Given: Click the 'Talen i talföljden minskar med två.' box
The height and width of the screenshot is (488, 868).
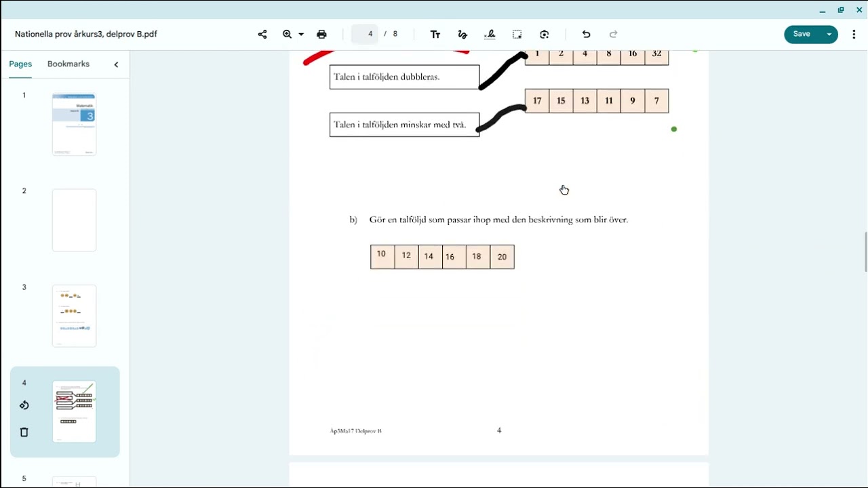Looking at the screenshot, I should click(404, 125).
